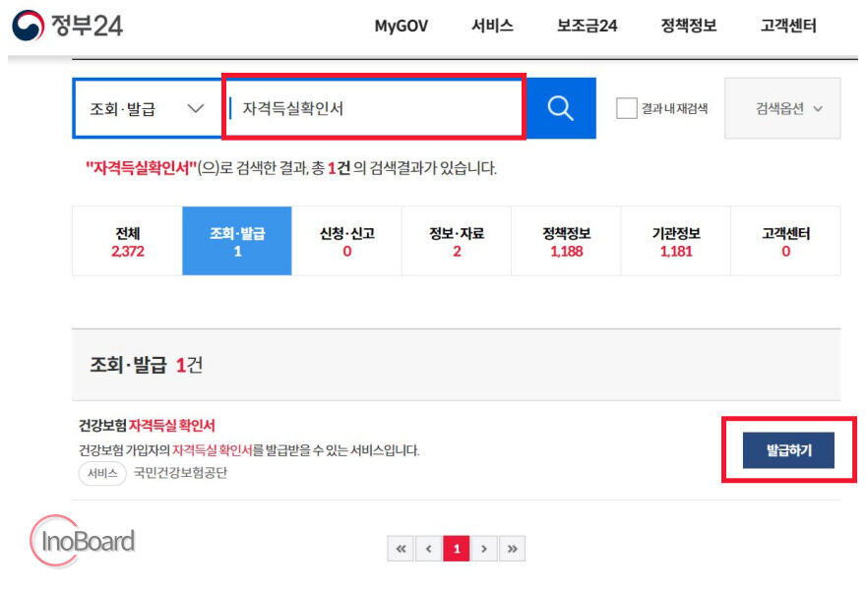Select the 전체 2,372 results tab

(x=127, y=241)
